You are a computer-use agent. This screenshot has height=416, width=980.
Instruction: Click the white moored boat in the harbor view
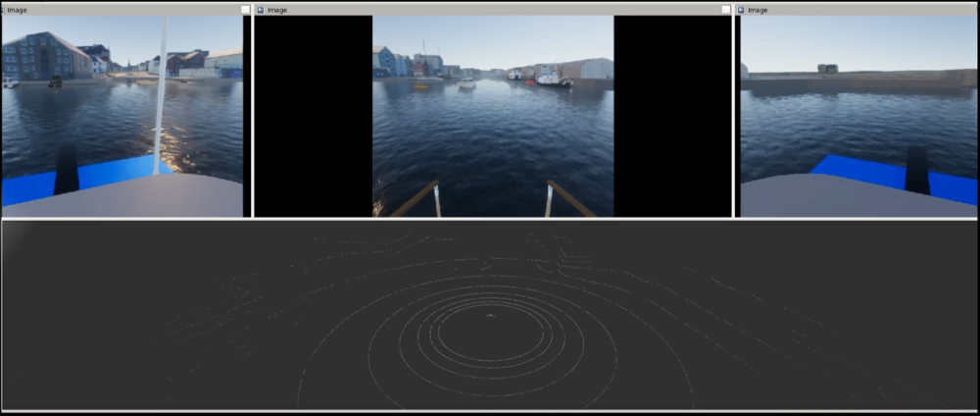pyautogui.click(x=552, y=78)
